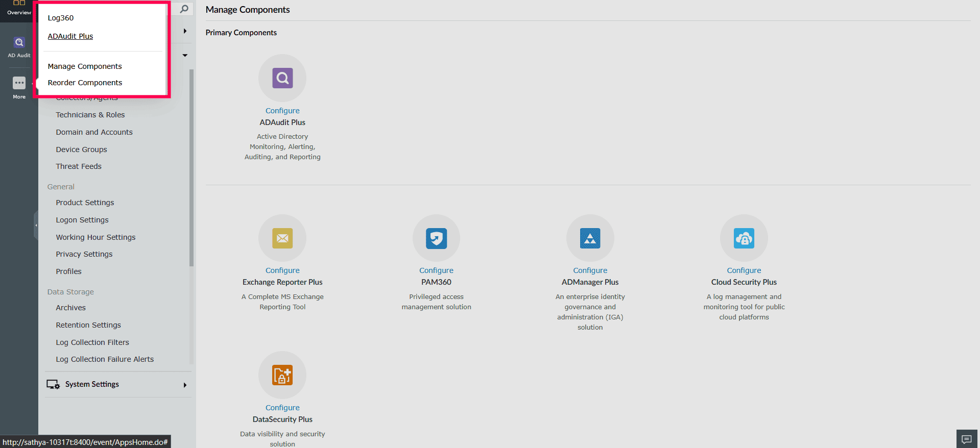
Task: Click the DataSecurity Plus orange icon
Action: [282, 375]
